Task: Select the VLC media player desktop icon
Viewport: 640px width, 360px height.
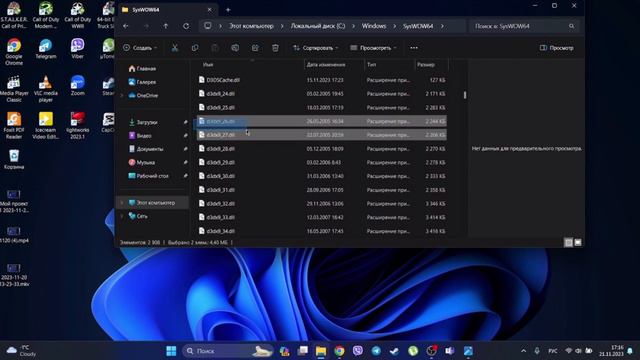Action: [x=46, y=89]
